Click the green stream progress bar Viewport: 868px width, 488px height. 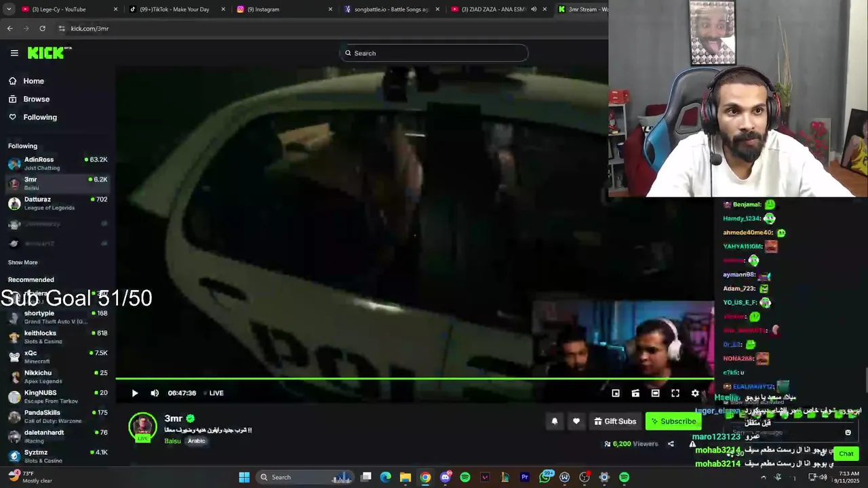[x=414, y=379]
